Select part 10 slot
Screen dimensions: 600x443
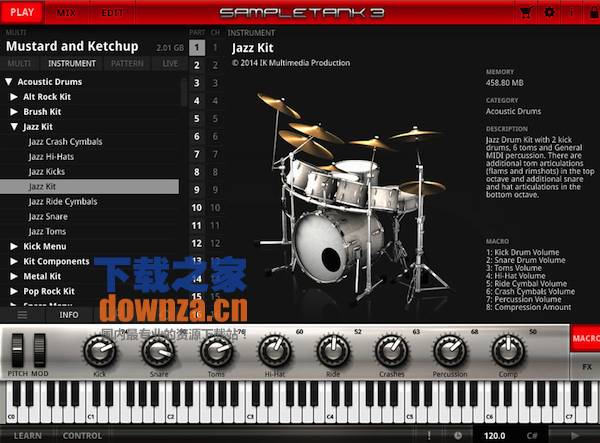pos(197,207)
